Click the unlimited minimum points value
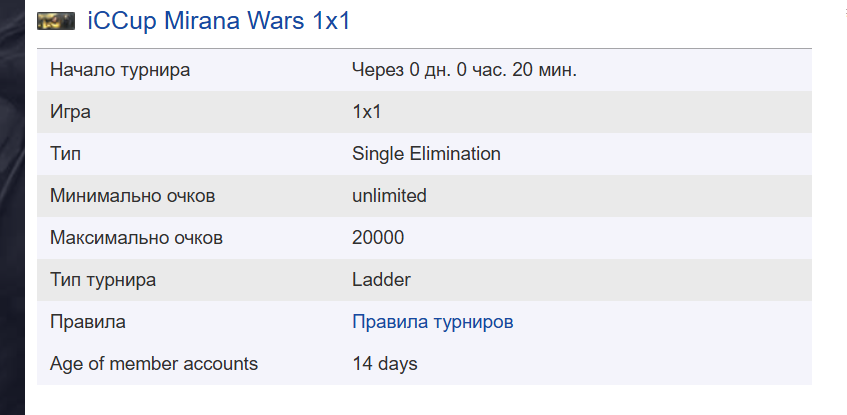 tap(389, 196)
